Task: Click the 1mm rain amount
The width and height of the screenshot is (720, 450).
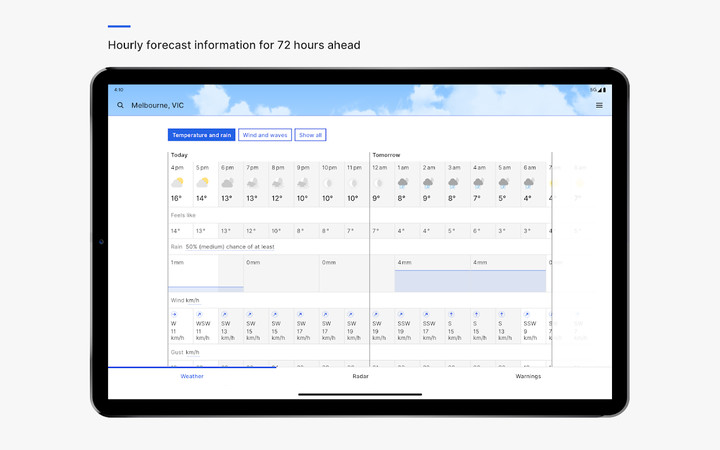Action: pyautogui.click(x=177, y=262)
